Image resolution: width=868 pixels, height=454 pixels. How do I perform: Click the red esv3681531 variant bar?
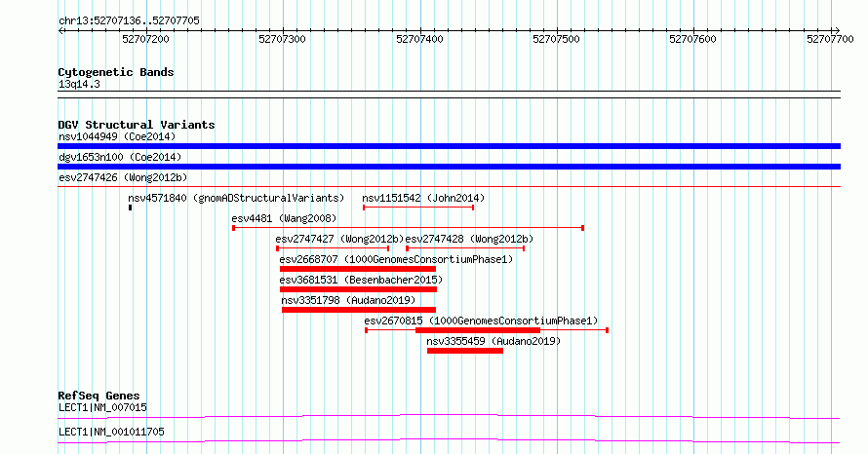358,289
